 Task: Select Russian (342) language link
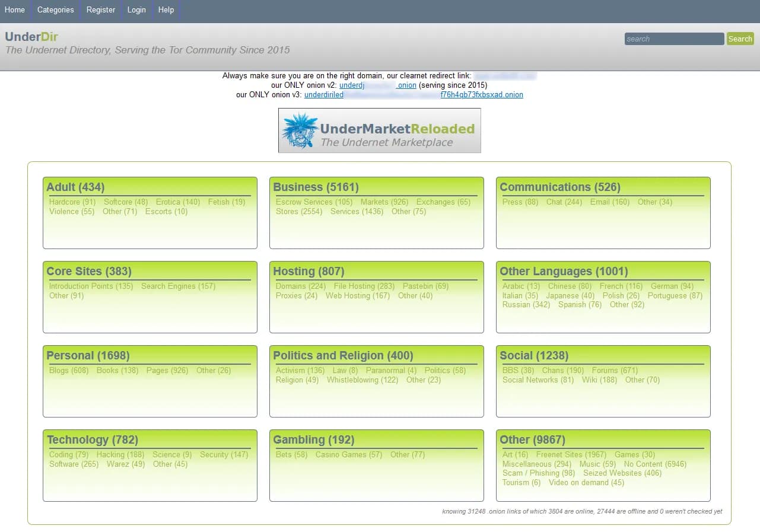pyautogui.click(x=526, y=305)
